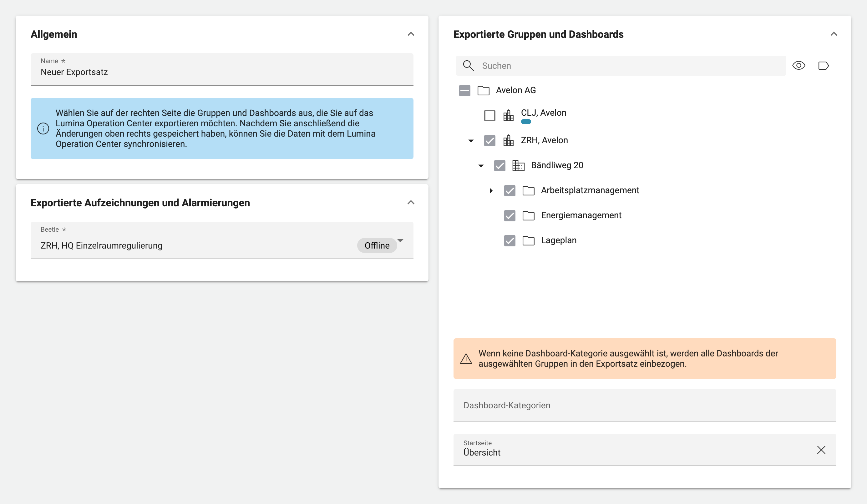This screenshot has height=504, width=867.
Task: Click the Offline status badge
Action: point(377,245)
